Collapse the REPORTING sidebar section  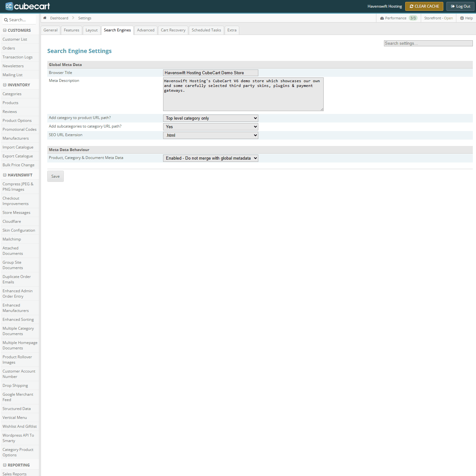coord(5,465)
